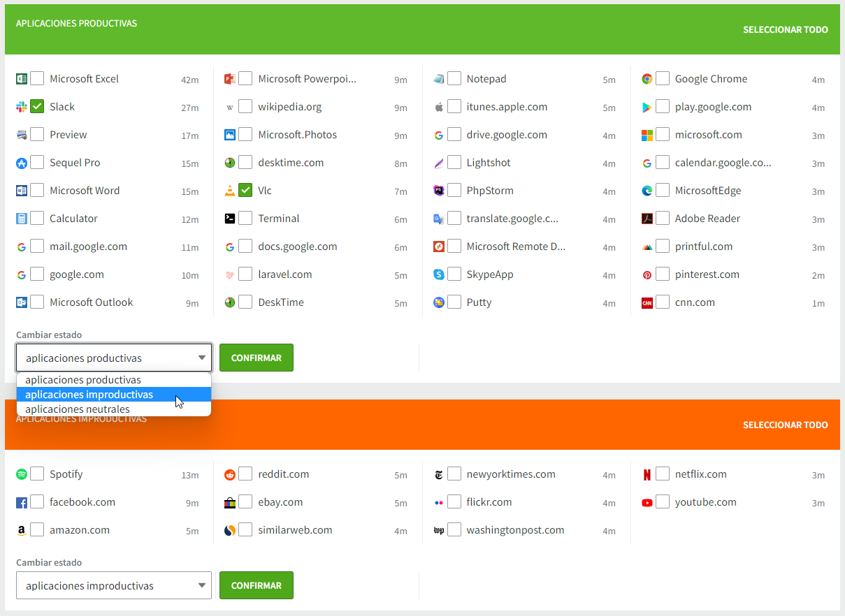Screen dimensions: 845x616
Task: Click the Google Chrome icon
Action: (x=647, y=79)
